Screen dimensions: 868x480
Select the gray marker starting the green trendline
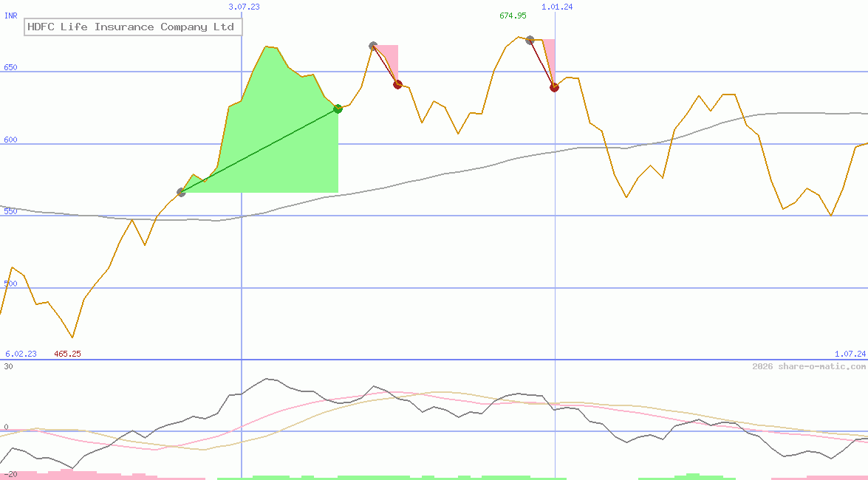coord(180,193)
